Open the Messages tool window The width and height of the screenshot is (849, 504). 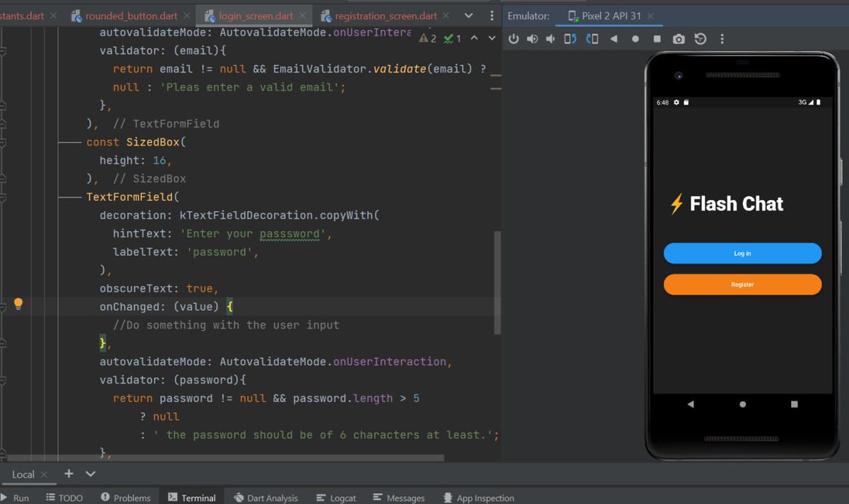click(399, 498)
